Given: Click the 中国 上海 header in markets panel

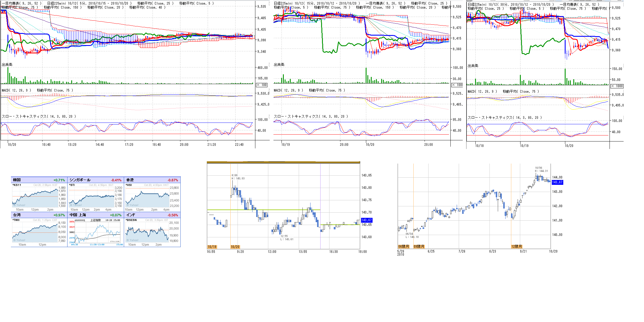Looking at the screenshot, I should click(x=78, y=215).
